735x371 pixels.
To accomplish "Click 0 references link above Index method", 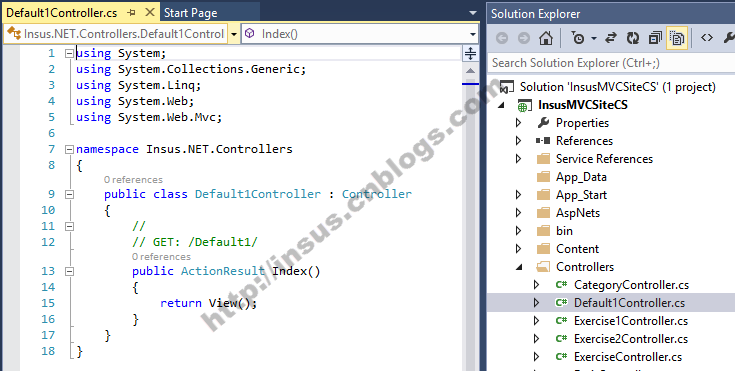I will click(x=161, y=257).
